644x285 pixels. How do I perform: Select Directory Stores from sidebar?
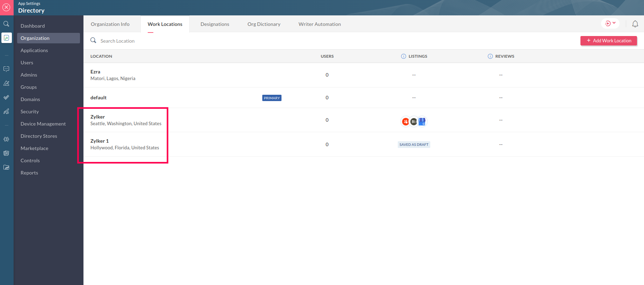(x=39, y=136)
